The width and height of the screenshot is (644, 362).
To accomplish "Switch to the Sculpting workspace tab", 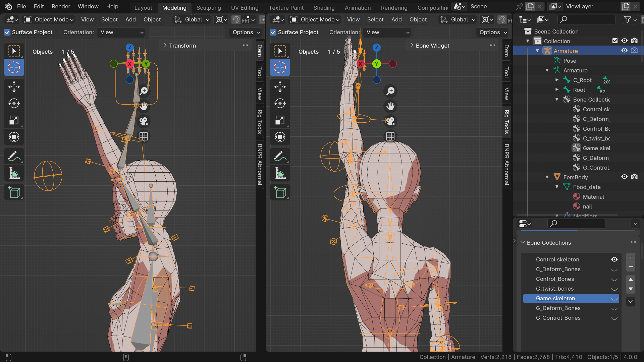I will (x=209, y=8).
